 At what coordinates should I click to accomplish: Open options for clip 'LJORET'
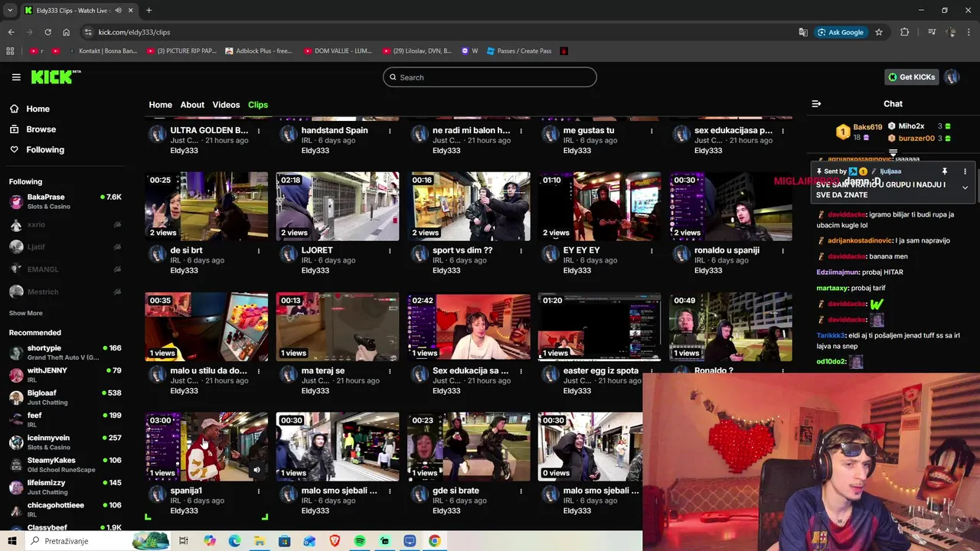pos(390,251)
